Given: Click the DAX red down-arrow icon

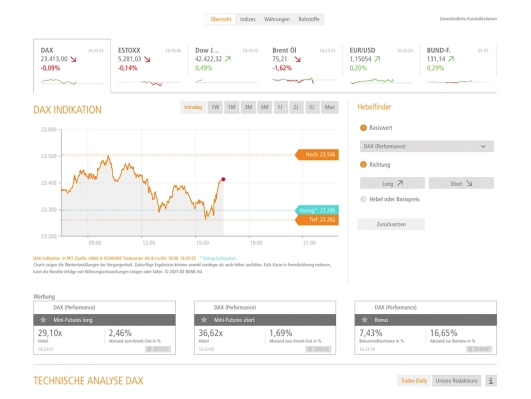Looking at the screenshot, I should coord(73,59).
